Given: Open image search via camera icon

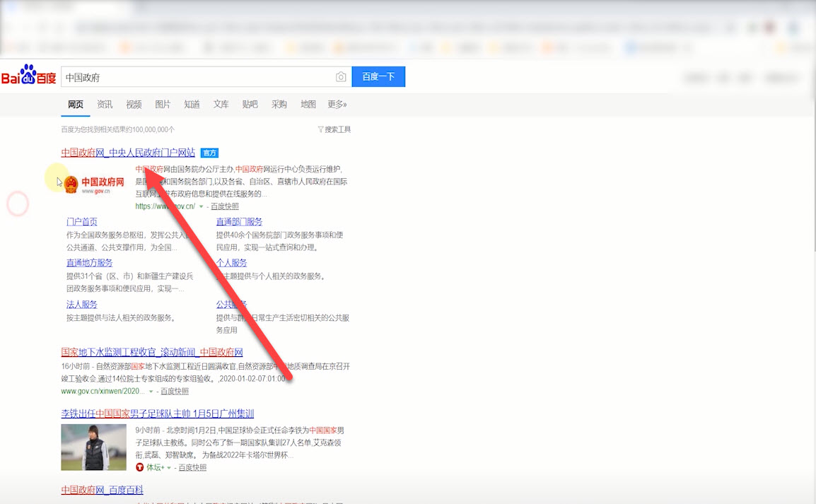Looking at the screenshot, I should [x=341, y=77].
